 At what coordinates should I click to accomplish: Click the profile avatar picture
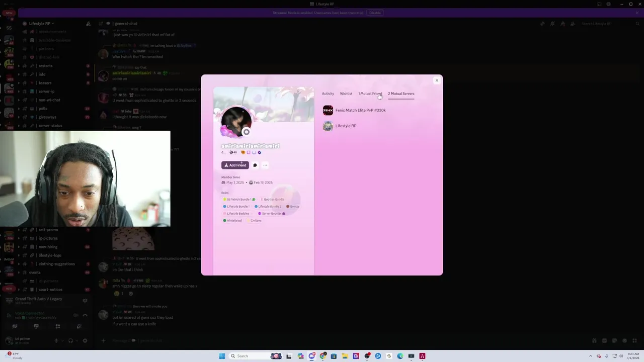pos(236,122)
